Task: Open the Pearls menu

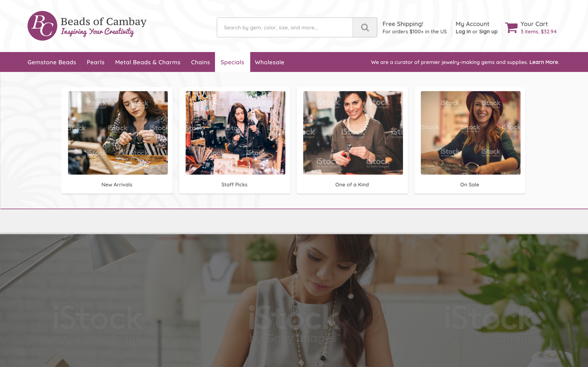Action: click(96, 62)
